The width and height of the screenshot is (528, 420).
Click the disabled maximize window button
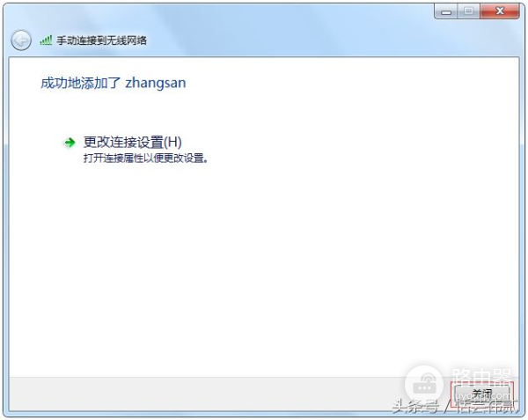(468, 11)
